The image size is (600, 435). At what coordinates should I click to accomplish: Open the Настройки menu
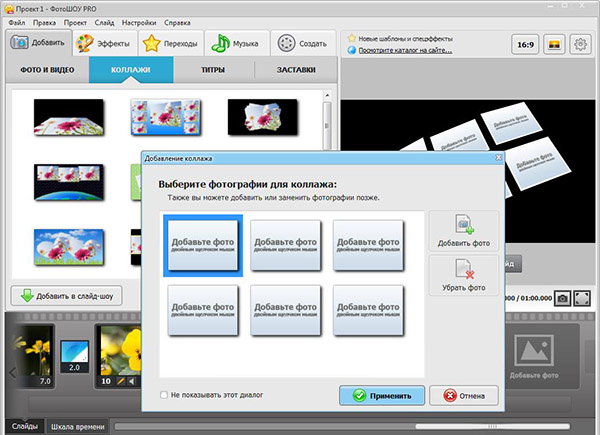[139, 23]
